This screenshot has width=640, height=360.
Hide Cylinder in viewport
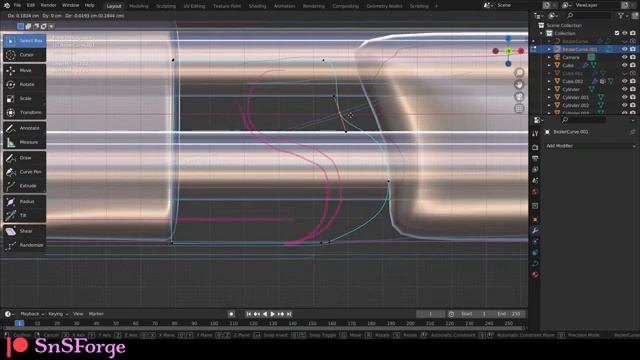pyautogui.click(x=624, y=89)
